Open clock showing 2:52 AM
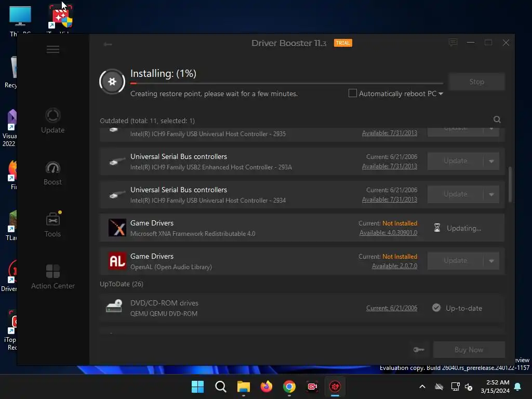 tap(495, 387)
